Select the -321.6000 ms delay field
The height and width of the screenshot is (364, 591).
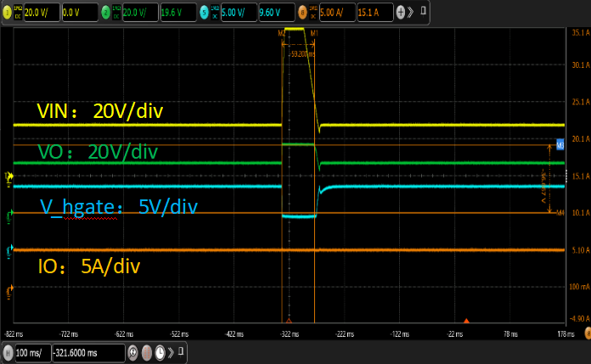click(87, 350)
